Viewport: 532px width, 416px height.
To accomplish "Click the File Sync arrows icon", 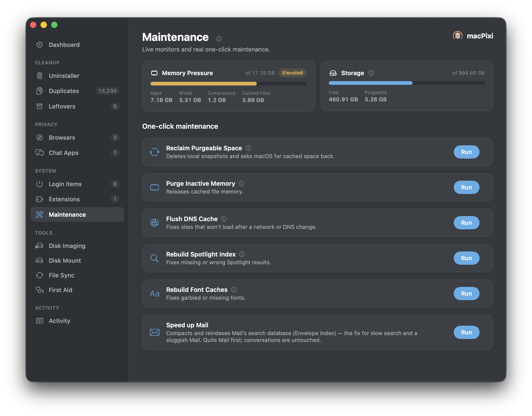I will click(40, 275).
